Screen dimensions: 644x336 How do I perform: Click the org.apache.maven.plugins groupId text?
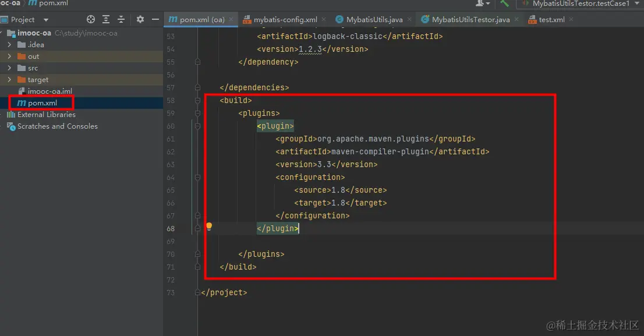tap(373, 139)
